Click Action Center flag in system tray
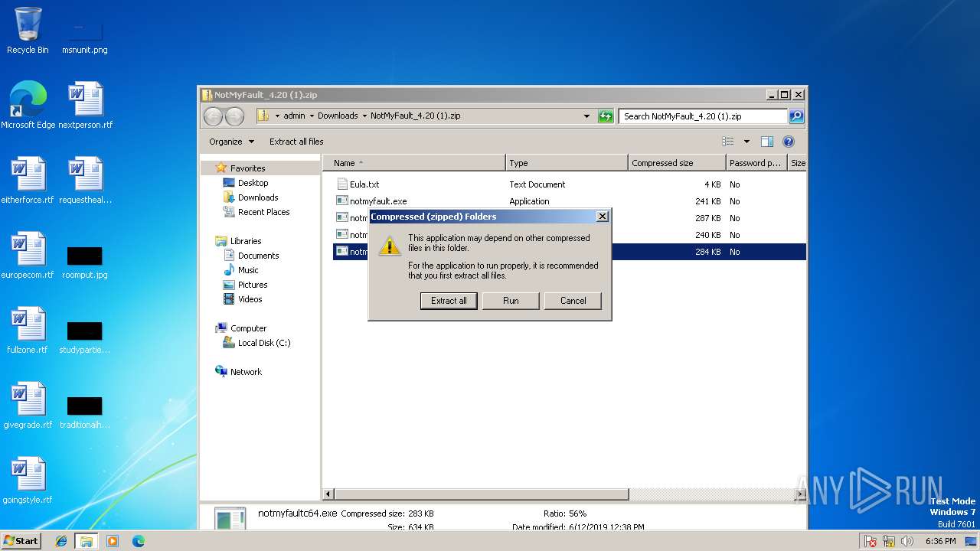 [x=871, y=541]
